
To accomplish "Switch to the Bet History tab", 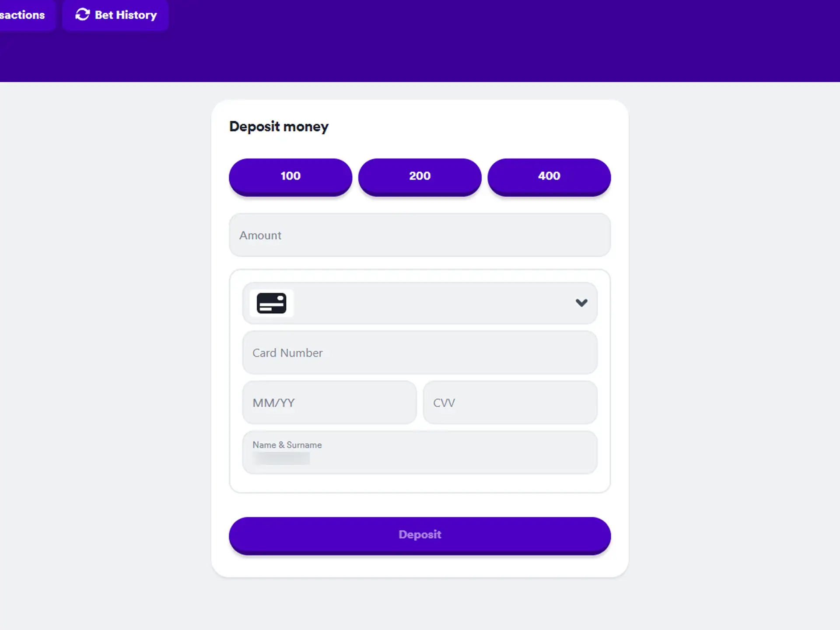I will tap(116, 15).
